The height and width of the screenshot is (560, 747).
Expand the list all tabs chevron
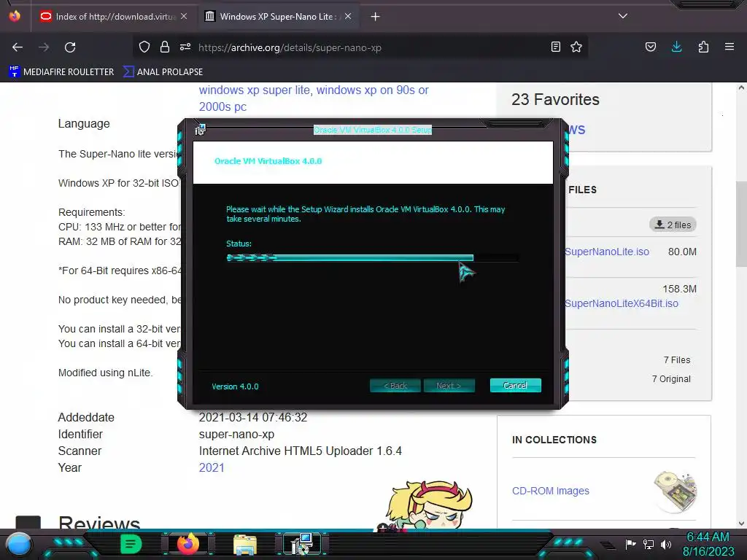623,16
